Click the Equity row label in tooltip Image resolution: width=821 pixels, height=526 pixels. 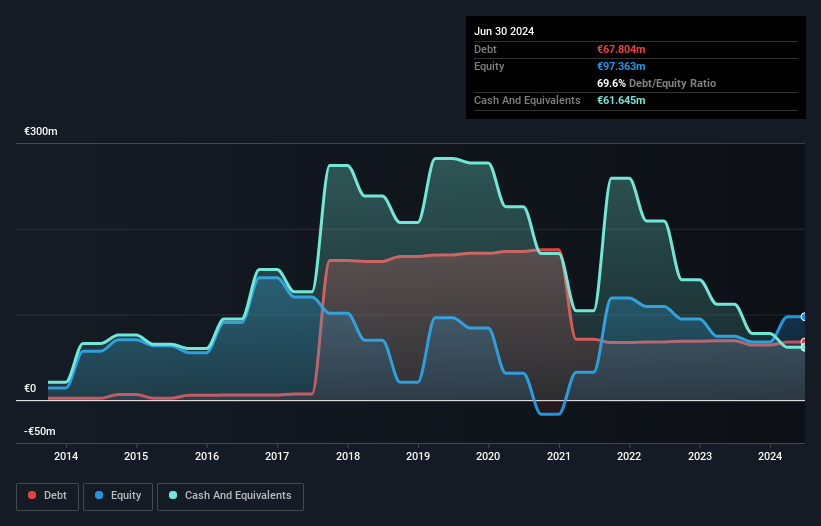click(489, 66)
